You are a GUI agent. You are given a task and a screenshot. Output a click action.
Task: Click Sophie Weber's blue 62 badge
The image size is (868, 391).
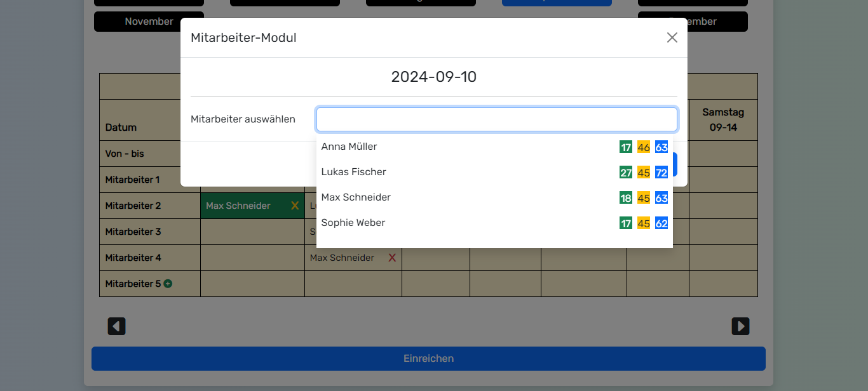pos(661,223)
